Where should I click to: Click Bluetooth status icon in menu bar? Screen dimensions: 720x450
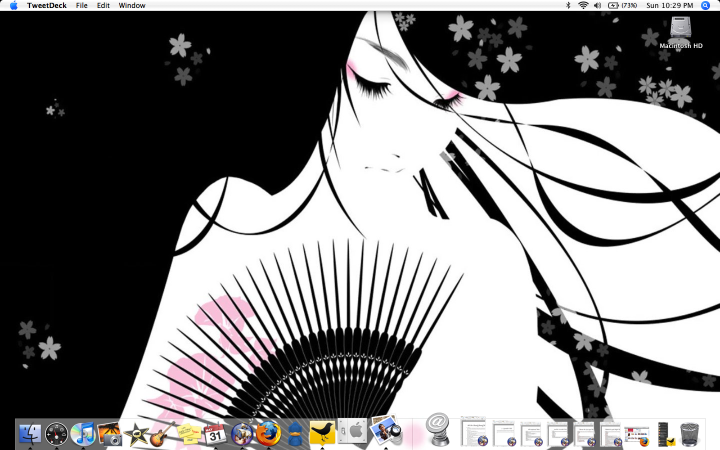(568, 6)
